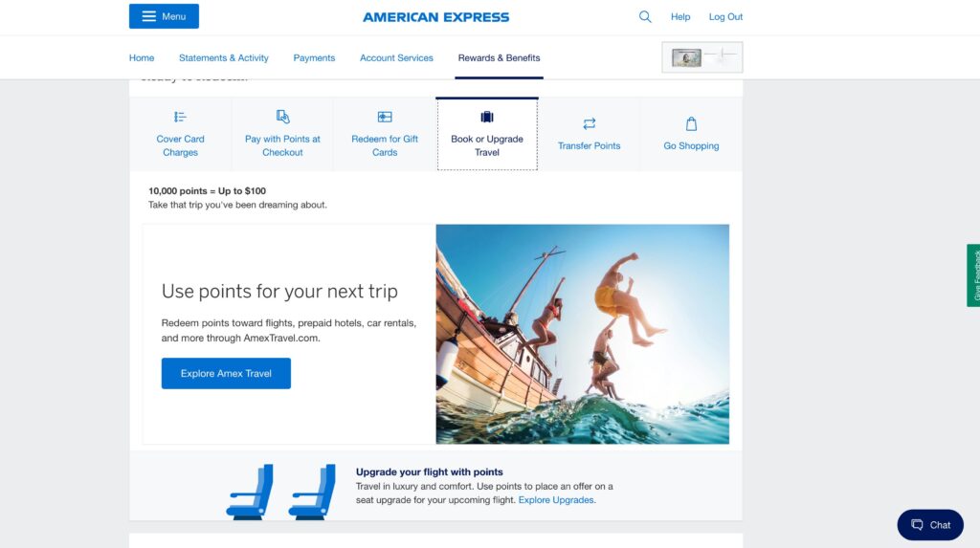Open the hamburger Menu button

pyautogui.click(x=164, y=16)
